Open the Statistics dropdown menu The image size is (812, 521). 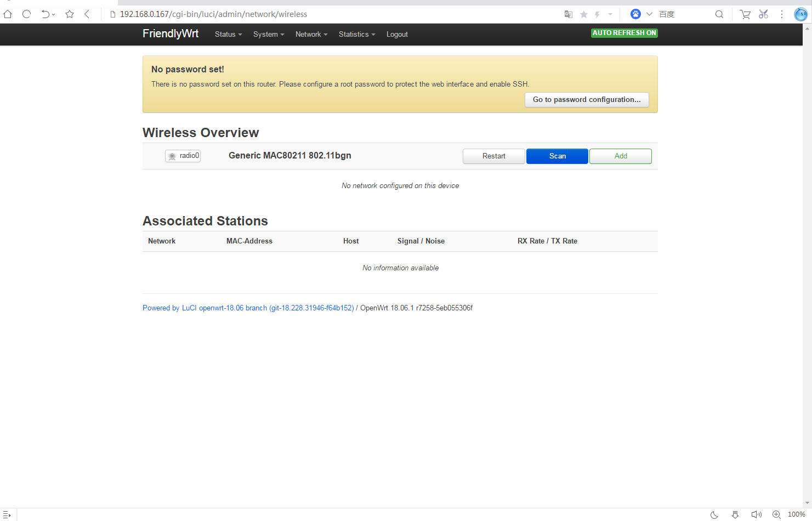pos(357,34)
